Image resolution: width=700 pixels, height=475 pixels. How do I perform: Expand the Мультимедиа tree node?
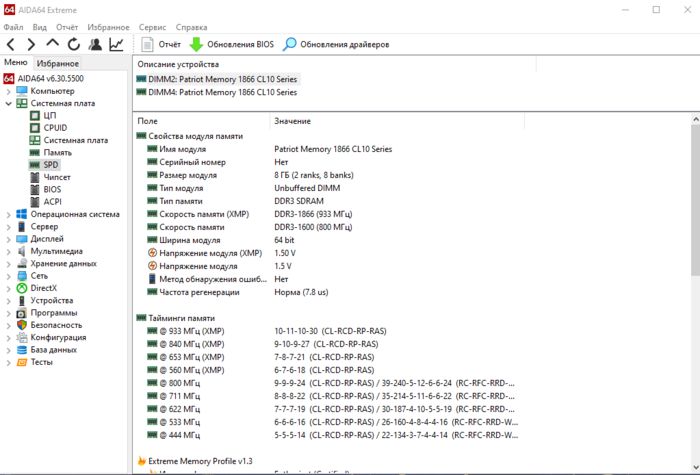point(8,252)
